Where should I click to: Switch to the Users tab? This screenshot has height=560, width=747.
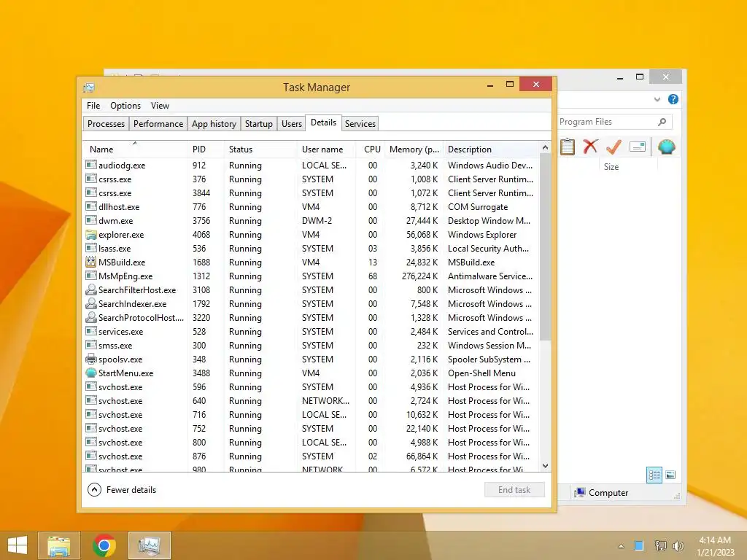(292, 124)
